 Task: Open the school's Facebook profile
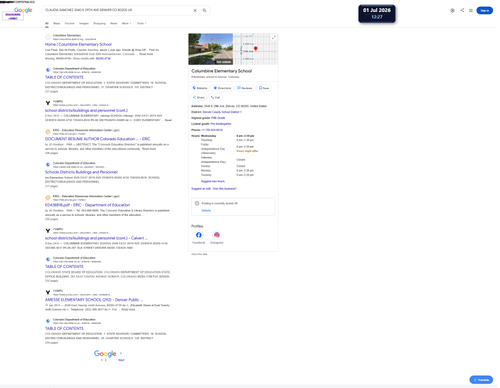pos(199,235)
